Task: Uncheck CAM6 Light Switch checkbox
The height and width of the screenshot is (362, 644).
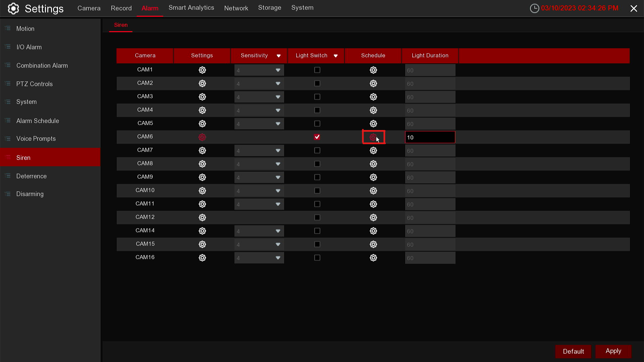Action: click(317, 137)
